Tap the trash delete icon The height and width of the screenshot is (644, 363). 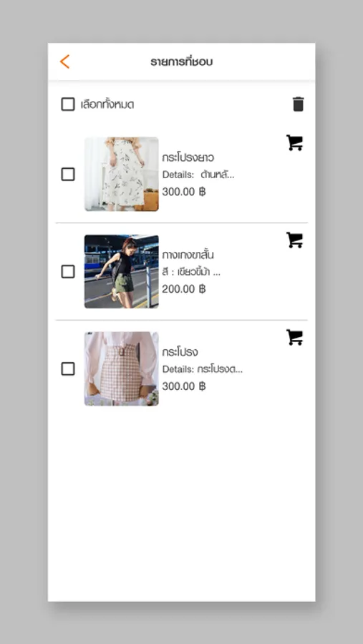point(299,104)
